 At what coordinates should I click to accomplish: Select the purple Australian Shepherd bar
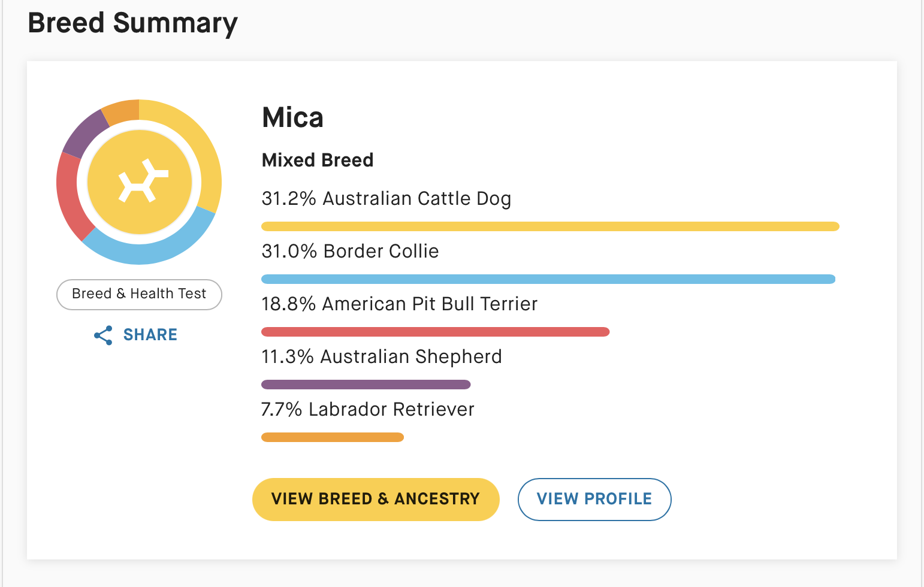[x=366, y=385]
